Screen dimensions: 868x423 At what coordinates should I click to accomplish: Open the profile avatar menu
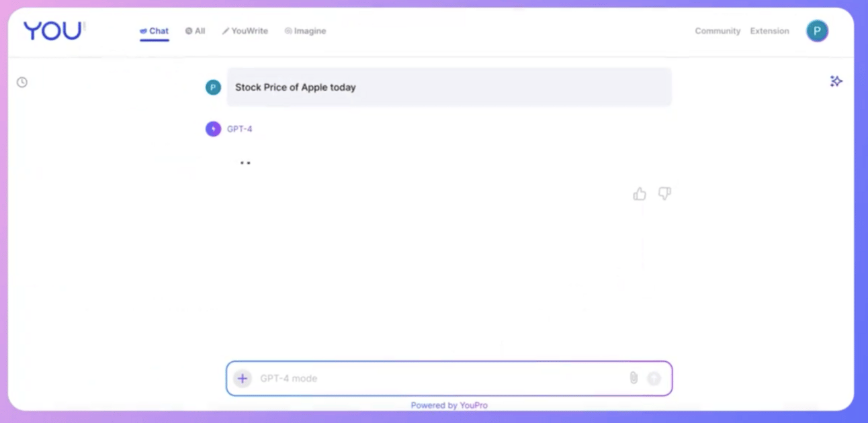coord(817,31)
